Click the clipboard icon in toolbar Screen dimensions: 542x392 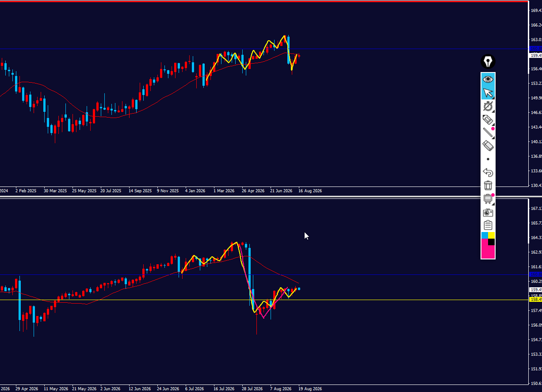(488, 225)
